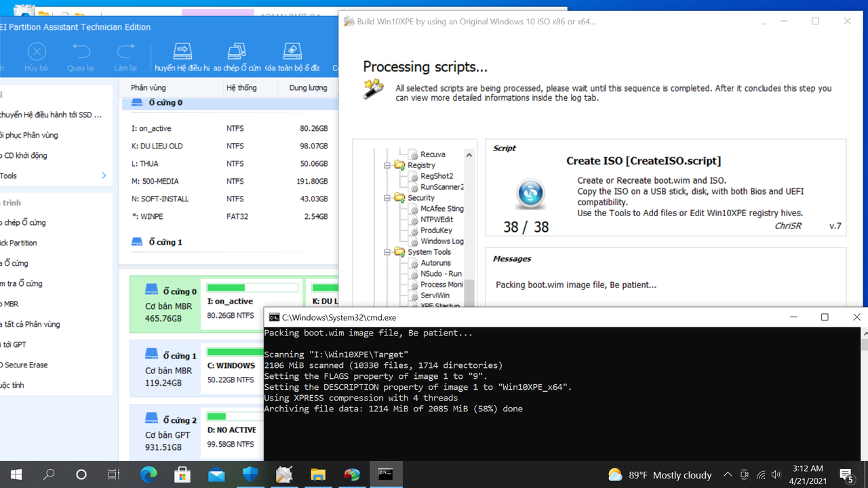
Task: Click the magic wand processing icon
Action: (373, 89)
